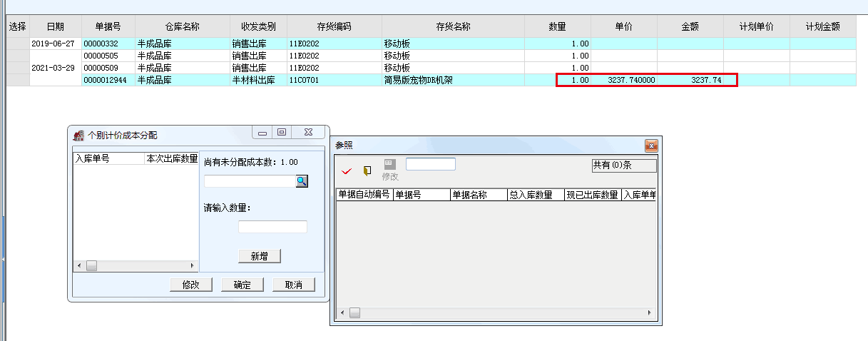
Task: Click selection cell of row 0000012944
Action: click(18, 80)
